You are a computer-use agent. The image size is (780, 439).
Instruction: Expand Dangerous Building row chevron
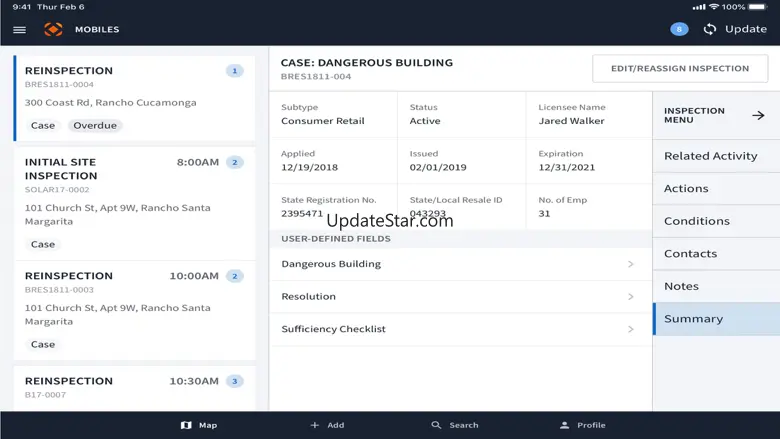tap(631, 264)
